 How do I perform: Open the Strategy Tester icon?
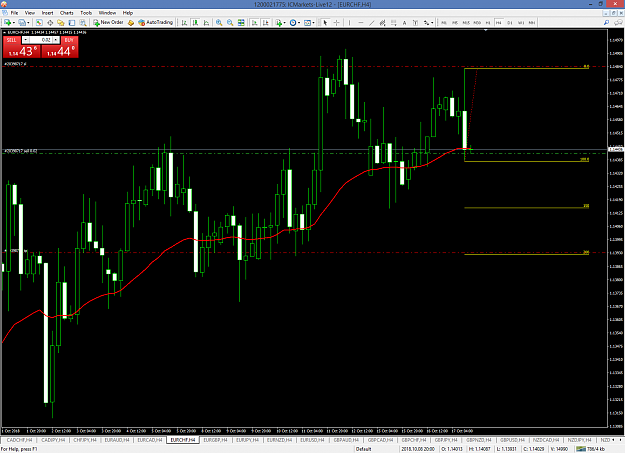point(83,23)
